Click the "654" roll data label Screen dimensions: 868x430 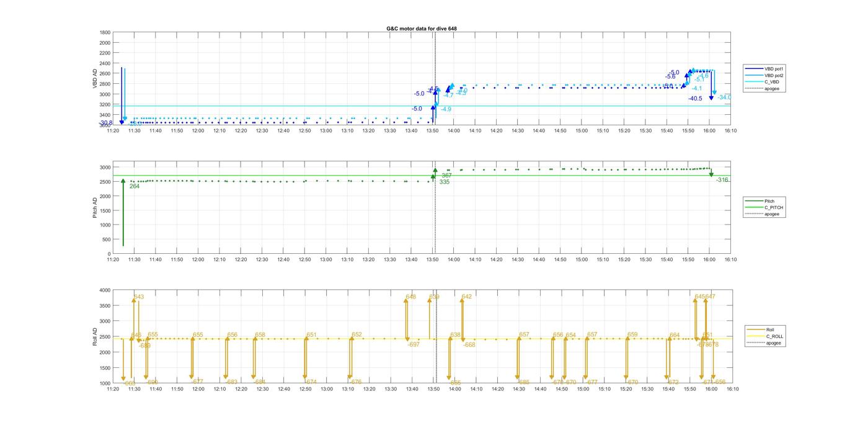coord(570,335)
